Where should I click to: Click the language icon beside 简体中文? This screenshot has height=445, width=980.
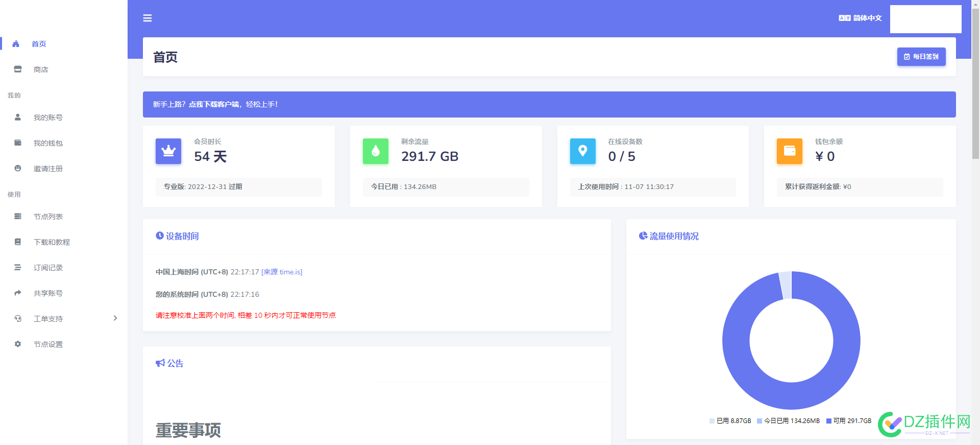tap(845, 18)
